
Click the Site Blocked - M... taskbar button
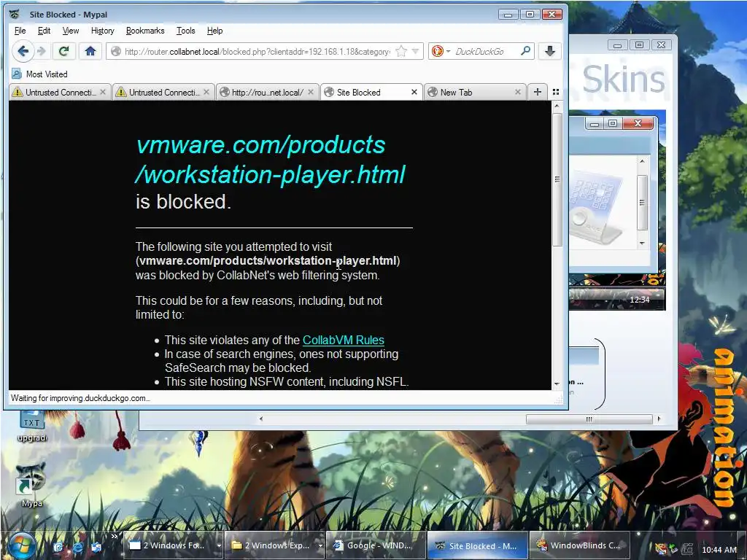(477, 545)
